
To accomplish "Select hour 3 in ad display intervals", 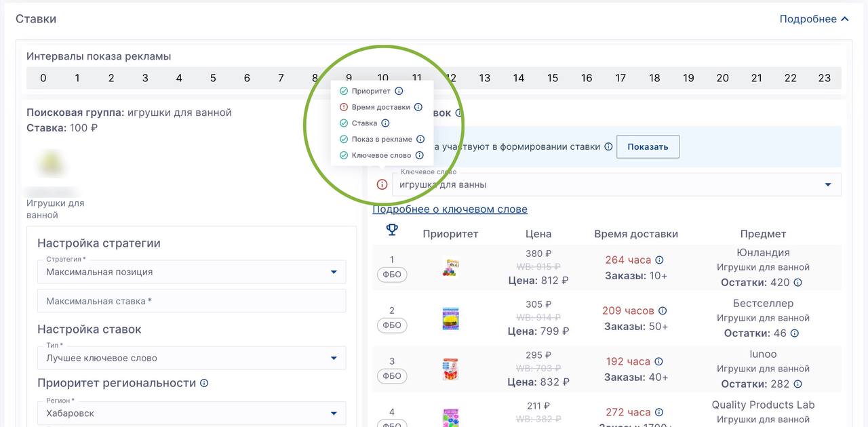I will click(145, 78).
